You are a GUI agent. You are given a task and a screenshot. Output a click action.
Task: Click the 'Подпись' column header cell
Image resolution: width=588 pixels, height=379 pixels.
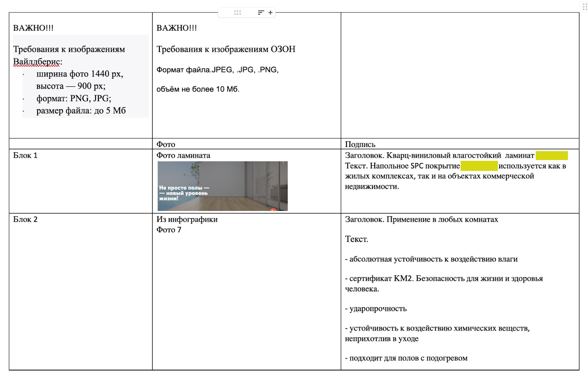[360, 145]
